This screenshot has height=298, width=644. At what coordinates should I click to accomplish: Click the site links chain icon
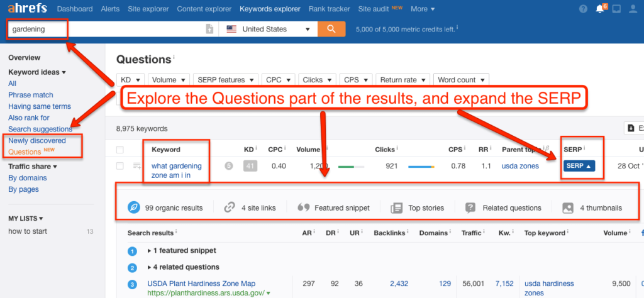[229, 207]
